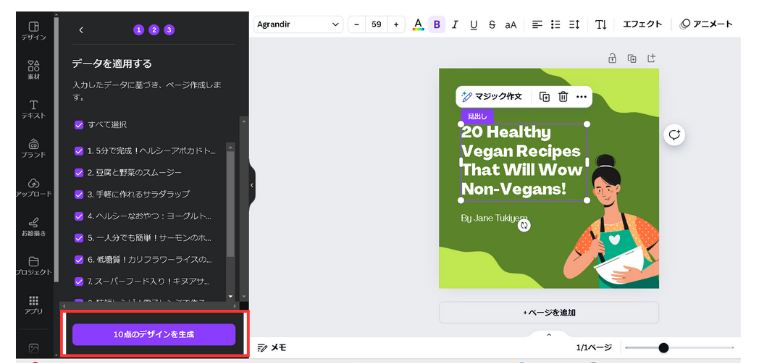
Task: Open the アップロード sidebar panel
Action: click(33, 188)
